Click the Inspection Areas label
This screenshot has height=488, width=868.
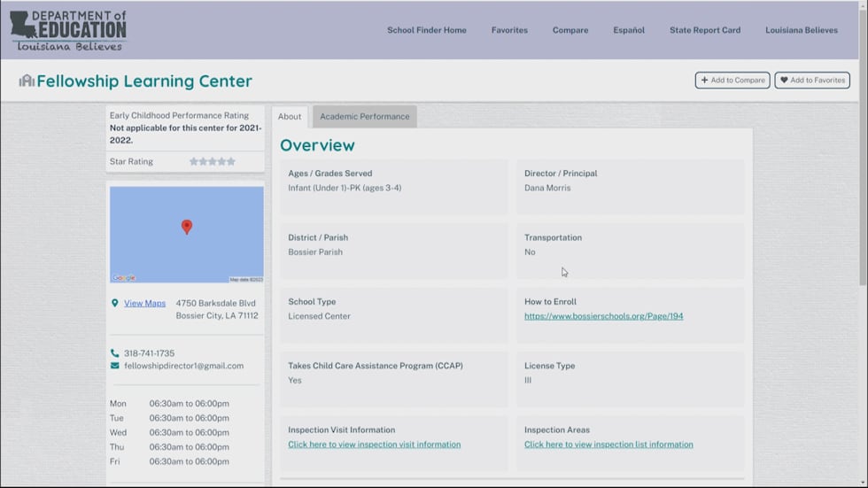coord(557,430)
